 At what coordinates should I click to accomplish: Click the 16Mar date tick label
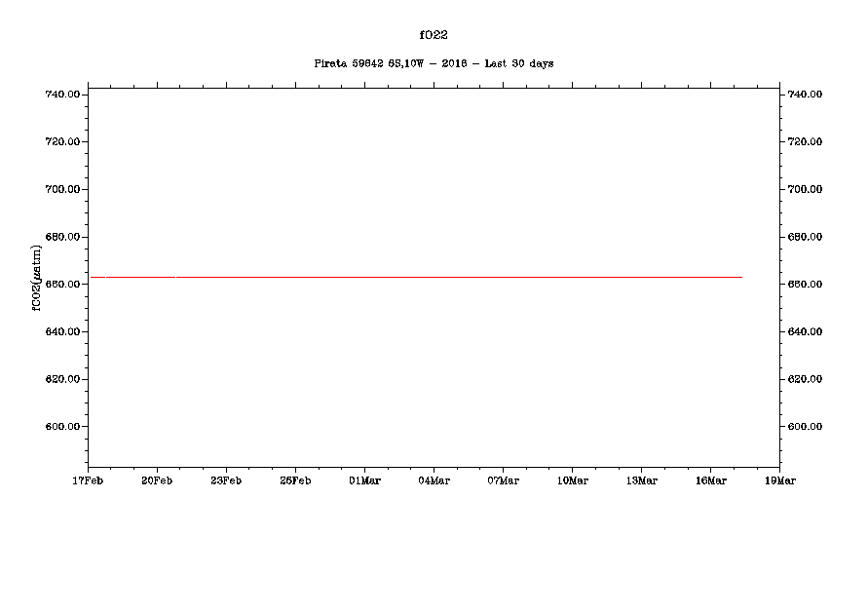(710, 480)
